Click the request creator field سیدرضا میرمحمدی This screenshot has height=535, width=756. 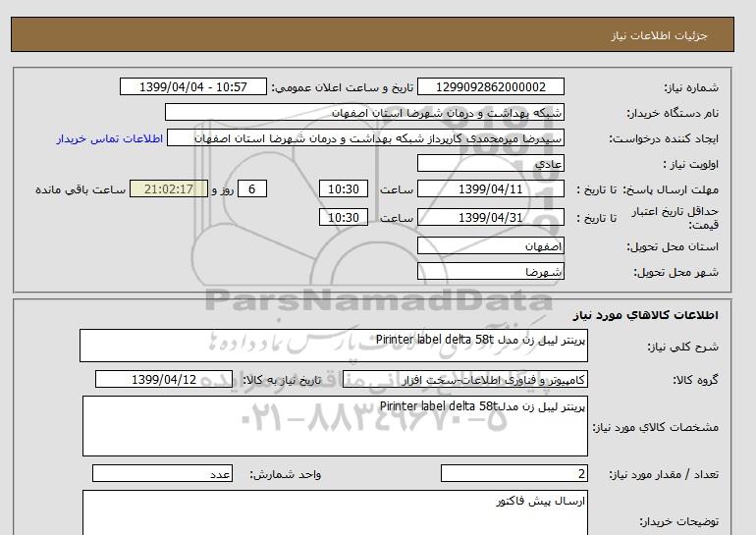click(x=365, y=138)
